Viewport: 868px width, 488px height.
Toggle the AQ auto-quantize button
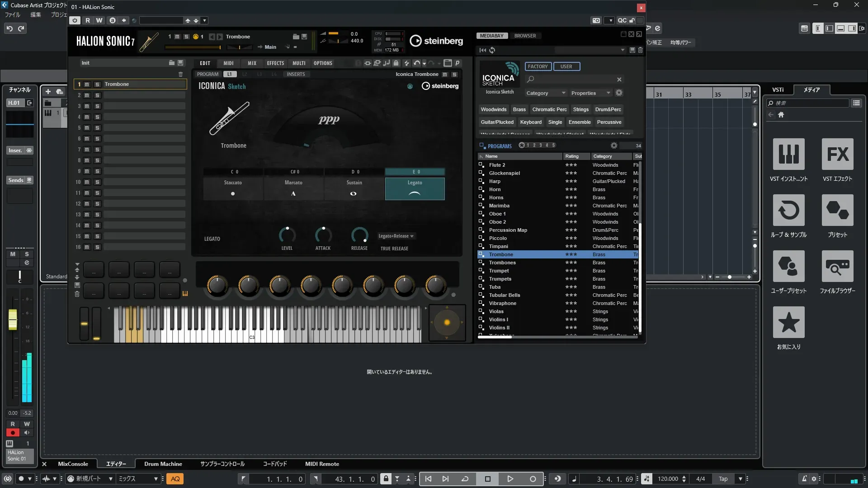coord(175,479)
